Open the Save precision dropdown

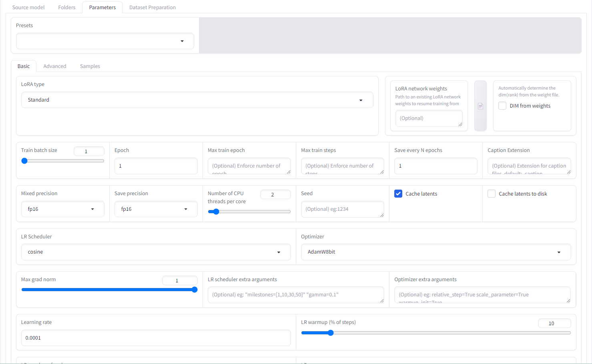tap(156, 209)
